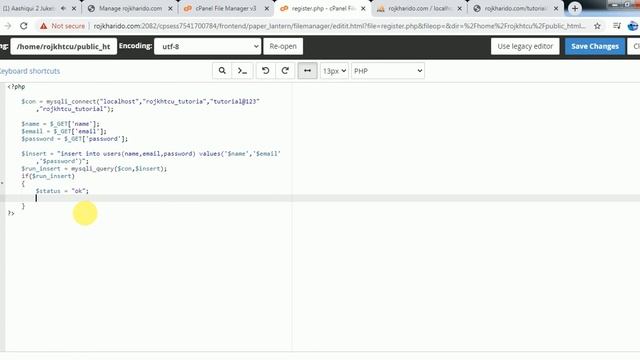Click the closing ?> tag line
Image resolution: width=640 pixels, height=360 pixels.
tap(11, 213)
